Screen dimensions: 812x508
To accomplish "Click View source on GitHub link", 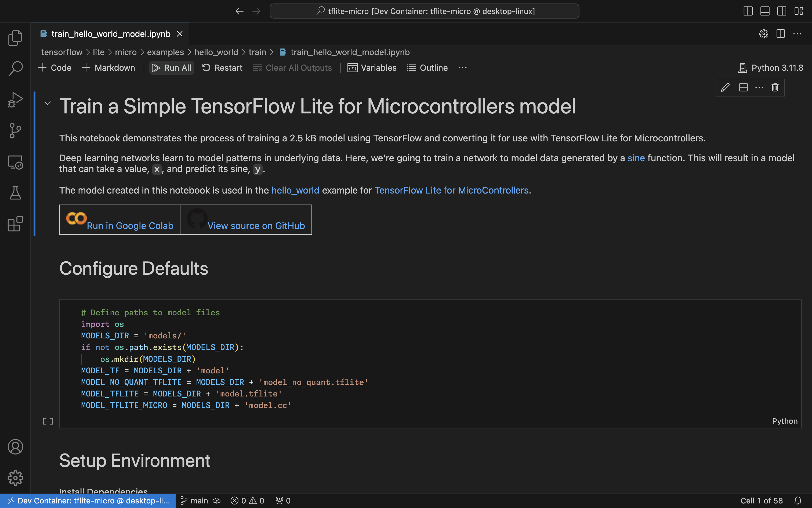I will coord(256,226).
